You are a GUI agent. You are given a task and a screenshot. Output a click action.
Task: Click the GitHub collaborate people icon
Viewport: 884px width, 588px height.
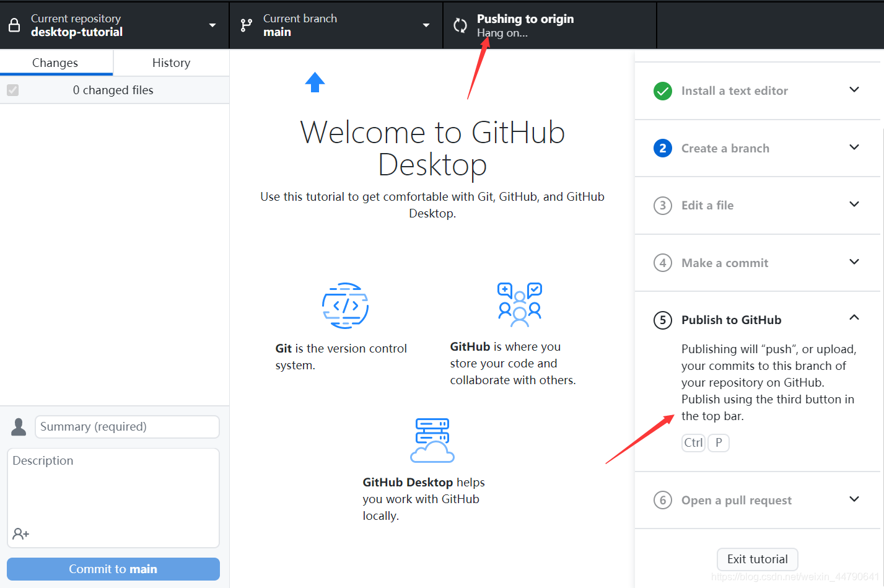click(520, 304)
